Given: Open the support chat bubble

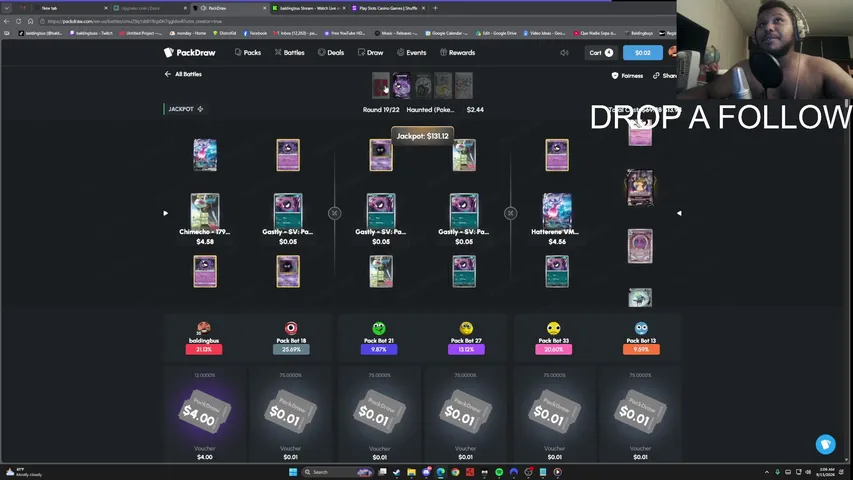Looking at the screenshot, I should click(825, 444).
